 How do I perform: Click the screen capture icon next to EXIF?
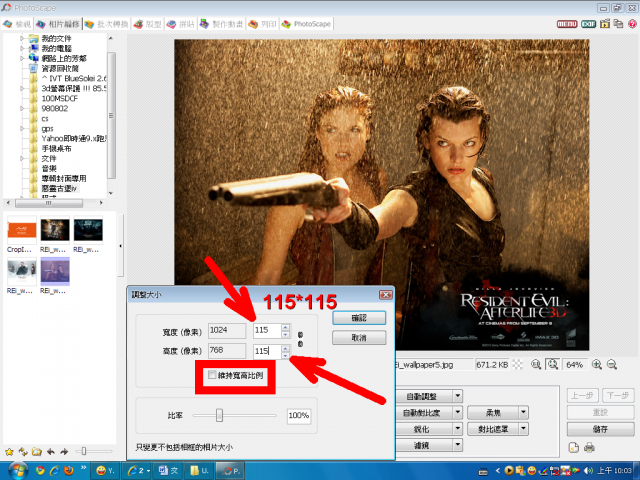click(x=605, y=24)
